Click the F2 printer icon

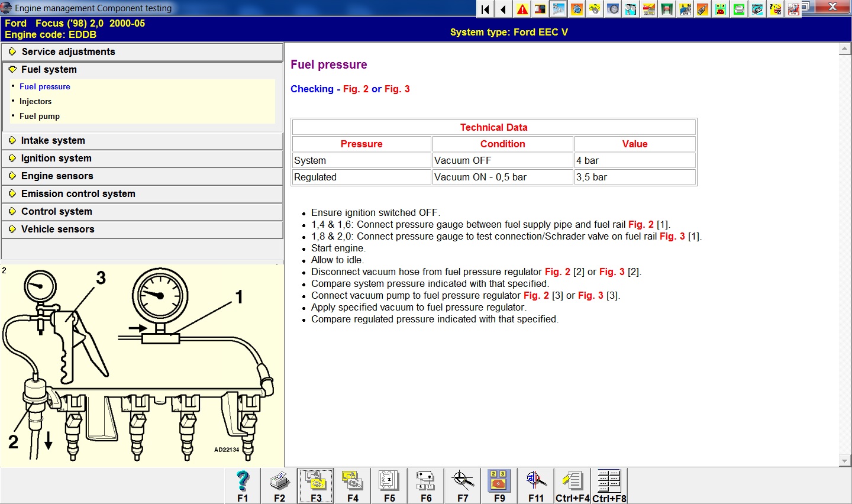279,486
